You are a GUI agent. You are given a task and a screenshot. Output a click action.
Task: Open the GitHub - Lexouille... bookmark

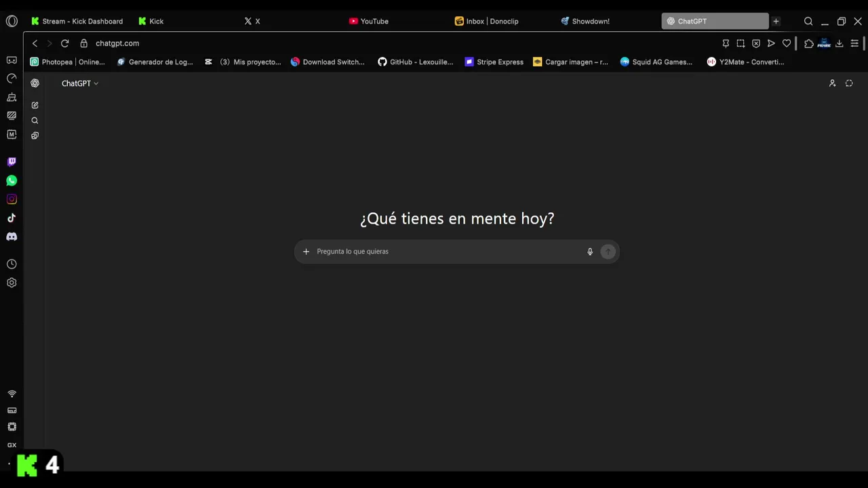416,62
